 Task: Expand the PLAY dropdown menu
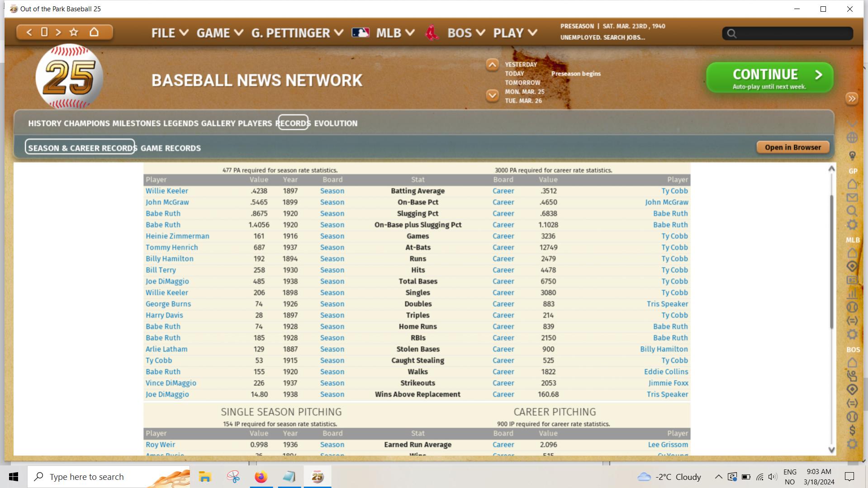point(515,33)
